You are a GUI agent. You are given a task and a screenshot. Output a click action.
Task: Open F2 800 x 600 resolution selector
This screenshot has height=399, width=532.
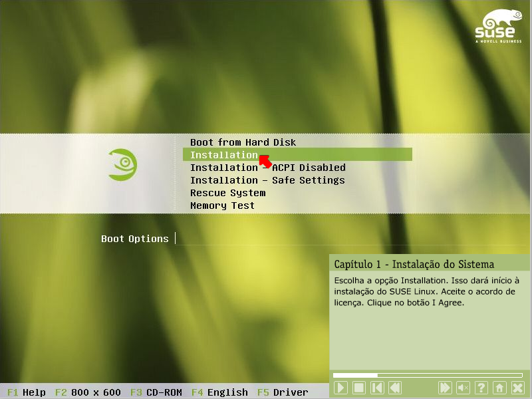point(88,392)
